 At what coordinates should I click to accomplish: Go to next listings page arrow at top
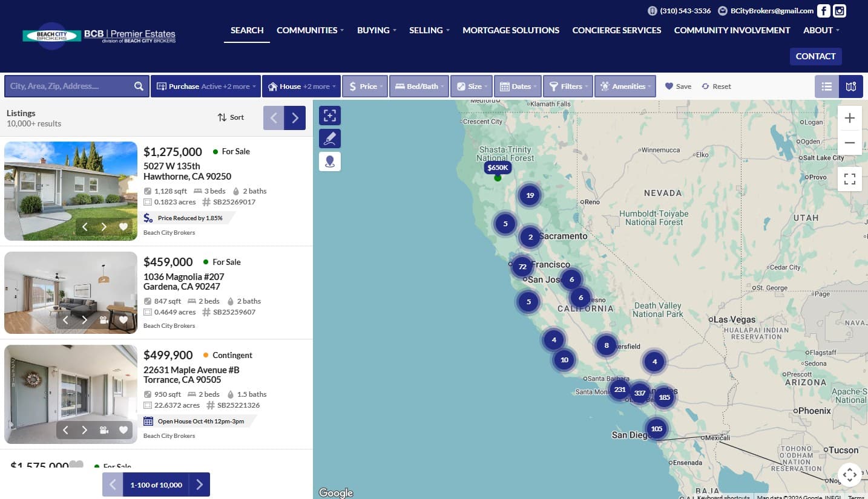295,118
